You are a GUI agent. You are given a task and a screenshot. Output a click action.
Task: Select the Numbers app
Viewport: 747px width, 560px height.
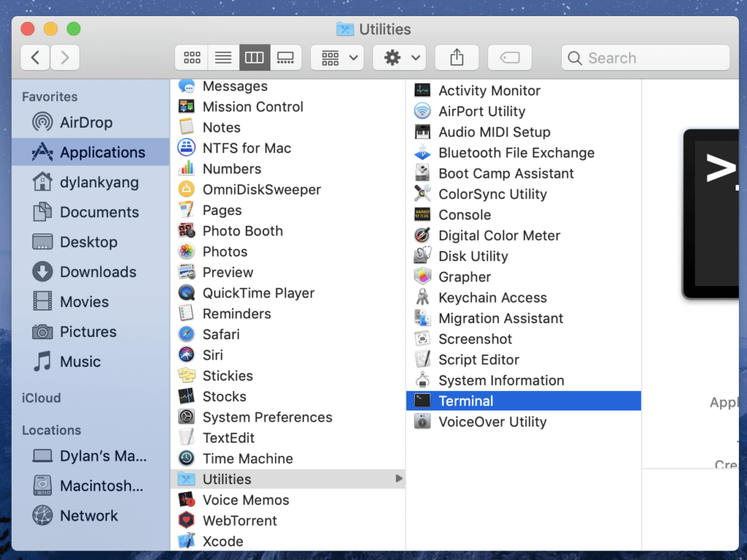tap(287, 169)
